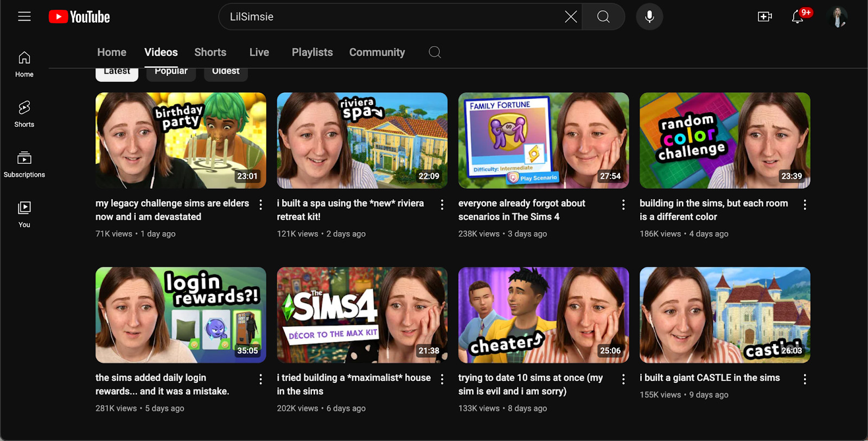Open the Live tab

[x=259, y=52]
